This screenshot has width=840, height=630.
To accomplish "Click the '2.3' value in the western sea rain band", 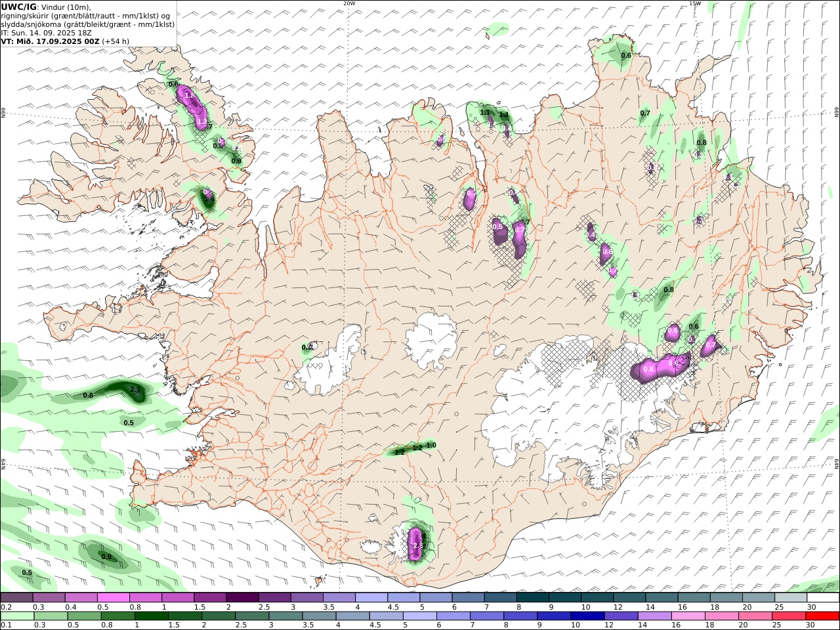I will click(136, 390).
